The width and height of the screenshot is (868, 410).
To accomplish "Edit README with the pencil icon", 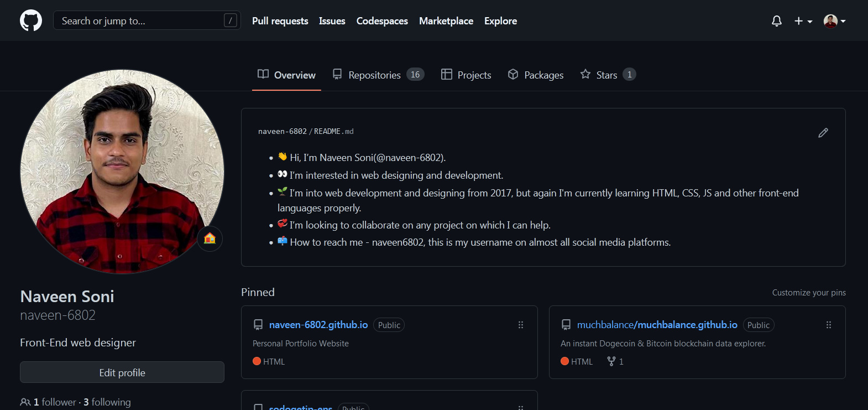I will coord(823,133).
